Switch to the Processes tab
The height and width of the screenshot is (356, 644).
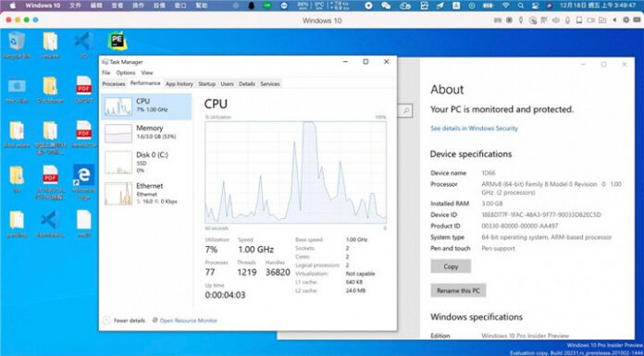tap(114, 84)
